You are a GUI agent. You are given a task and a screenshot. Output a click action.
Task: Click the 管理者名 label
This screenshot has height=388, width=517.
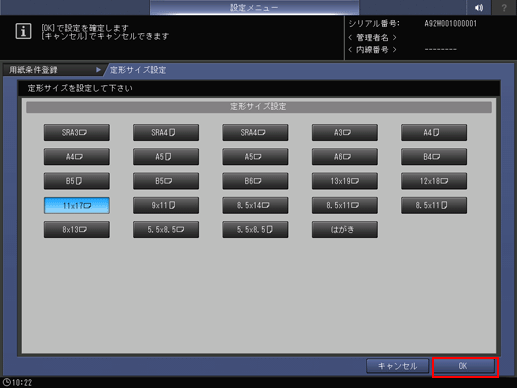tap(372, 37)
